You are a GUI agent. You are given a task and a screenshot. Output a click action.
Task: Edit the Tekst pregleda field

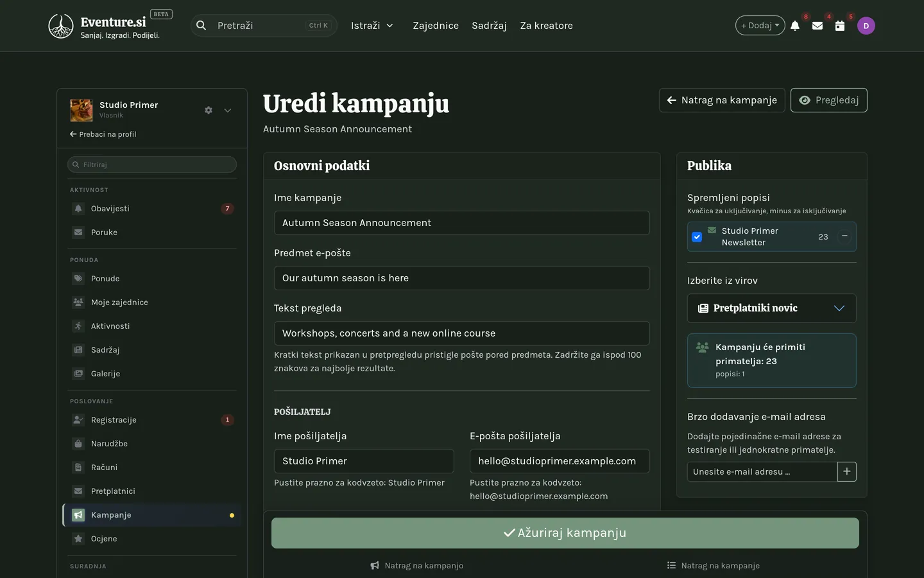click(x=462, y=333)
